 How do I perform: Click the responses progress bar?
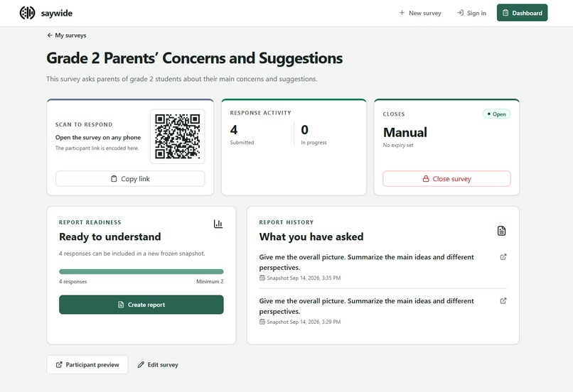(x=141, y=271)
